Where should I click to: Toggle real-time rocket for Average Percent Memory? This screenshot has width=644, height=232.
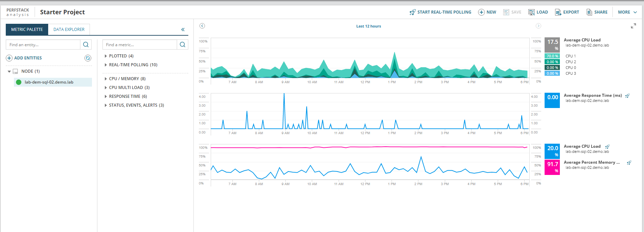pos(629,163)
